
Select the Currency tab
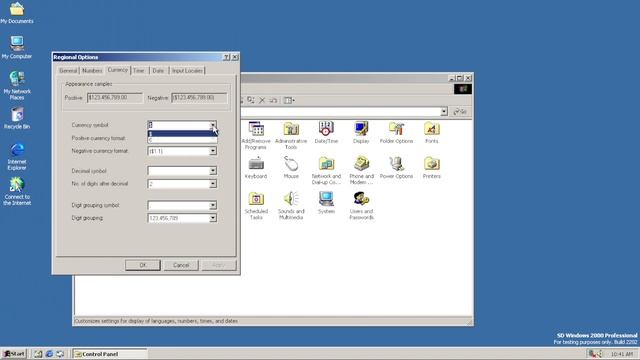click(x=118, y=70)
